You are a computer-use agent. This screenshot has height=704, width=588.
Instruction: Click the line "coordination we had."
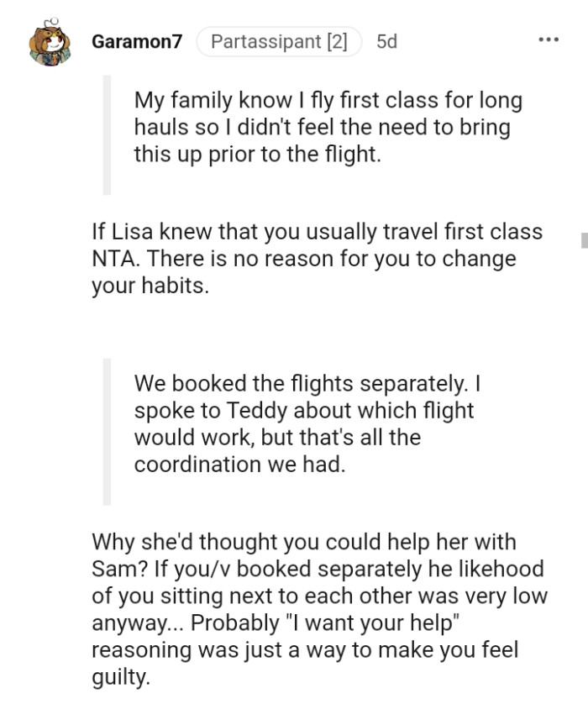click(x=239, y=464)
